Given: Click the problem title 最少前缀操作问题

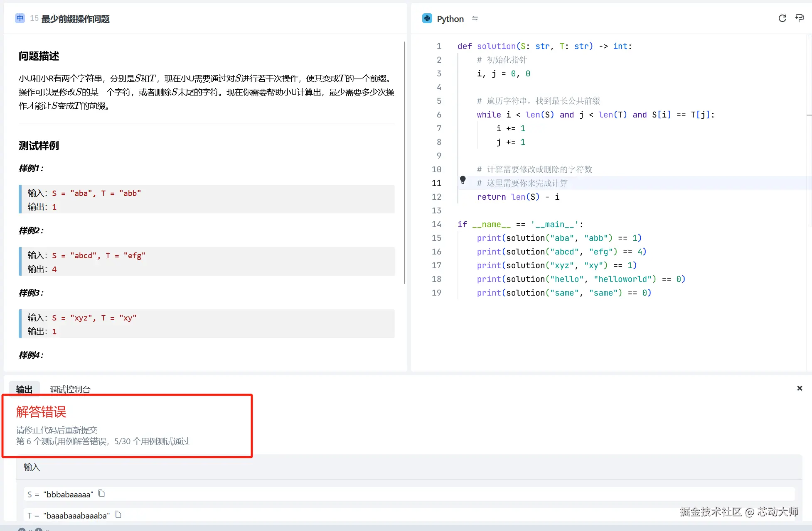Looking at the screenshot, I should (75, 19).
